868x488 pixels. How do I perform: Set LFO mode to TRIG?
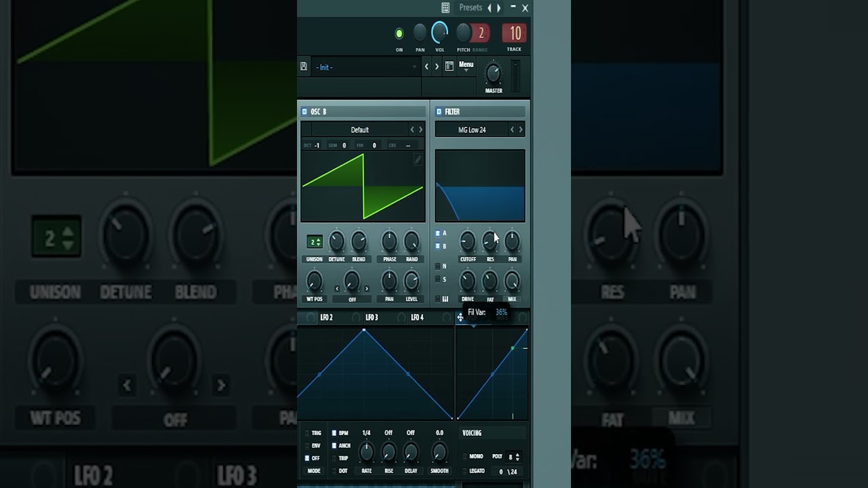click(307, 433)
